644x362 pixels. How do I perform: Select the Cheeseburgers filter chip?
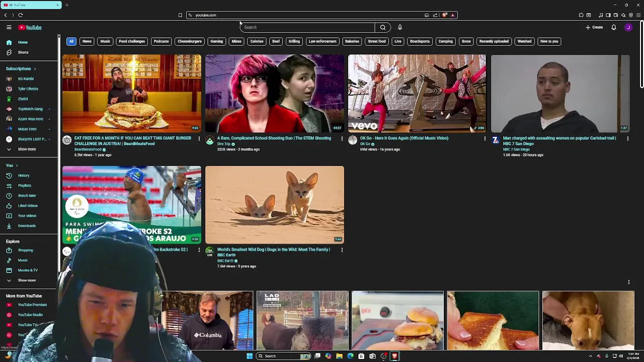tap(190, 41)
